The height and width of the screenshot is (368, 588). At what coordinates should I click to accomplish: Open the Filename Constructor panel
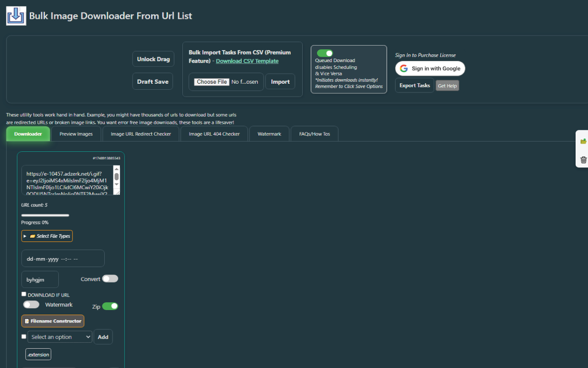point(53,321)
